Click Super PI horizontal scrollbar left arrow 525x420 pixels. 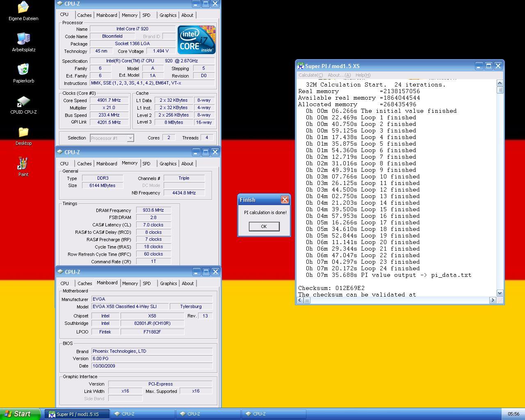click(x=300, y=300)
